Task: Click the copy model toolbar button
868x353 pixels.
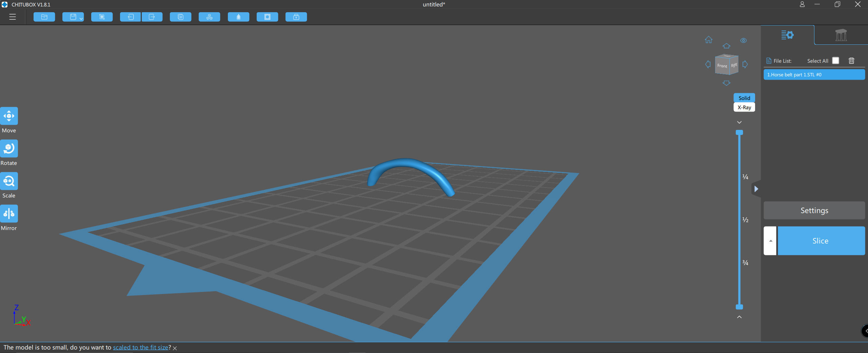Action: 181,17
